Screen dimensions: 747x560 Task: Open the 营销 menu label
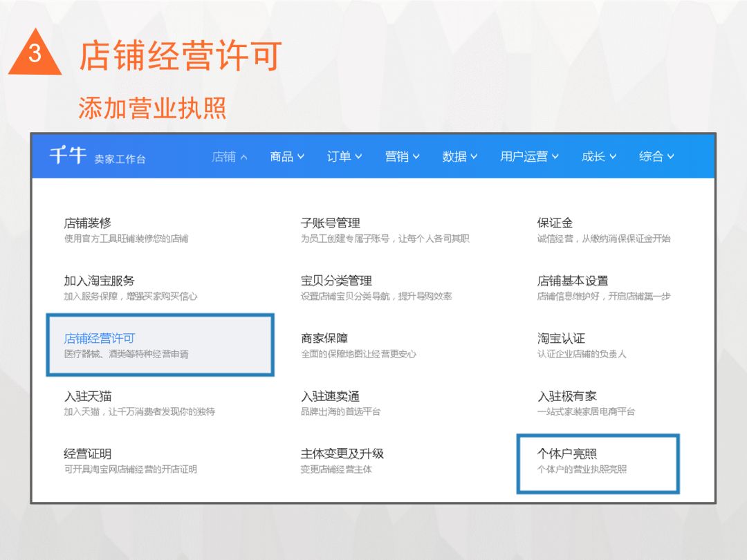coord(397,156)
